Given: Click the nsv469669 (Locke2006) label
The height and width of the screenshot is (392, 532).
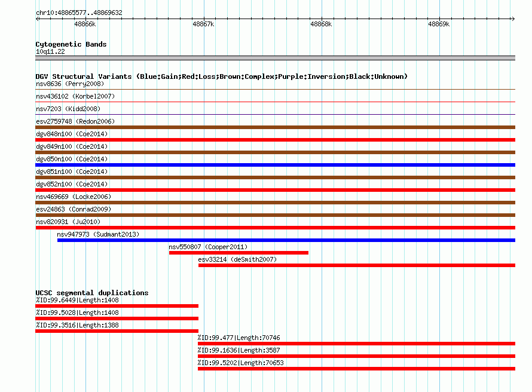Looking at the screenshot, I should pos(74,197).
